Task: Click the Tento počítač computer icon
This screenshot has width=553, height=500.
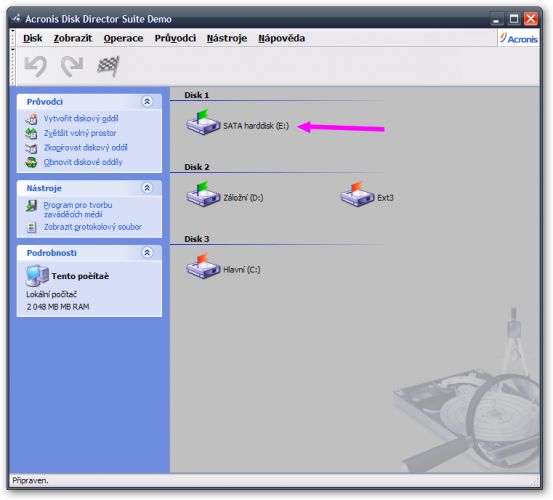Action: tap(37, 275)
